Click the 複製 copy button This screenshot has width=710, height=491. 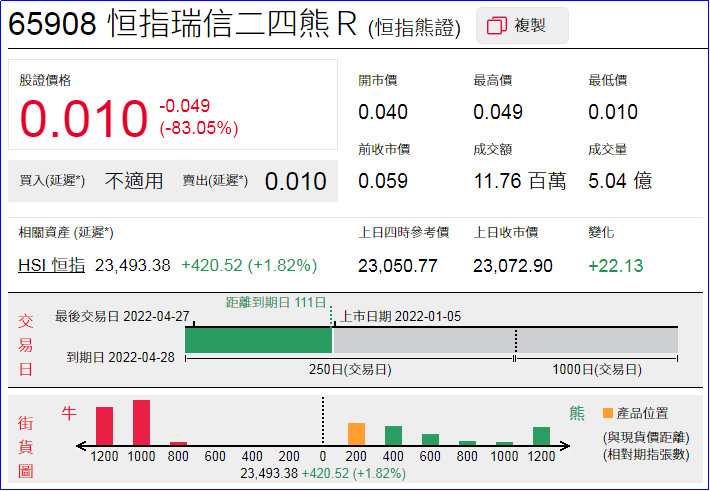pyautogui.click(x=522, y=25)
